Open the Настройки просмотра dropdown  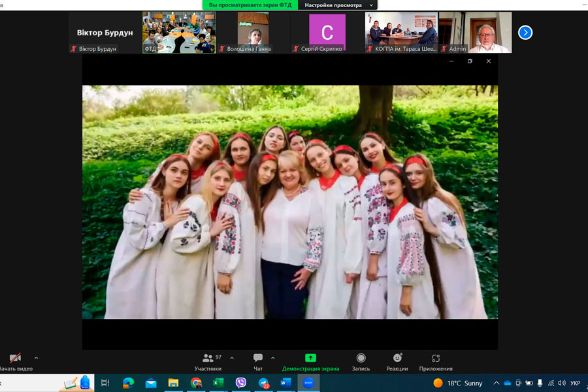pos(338,5)
